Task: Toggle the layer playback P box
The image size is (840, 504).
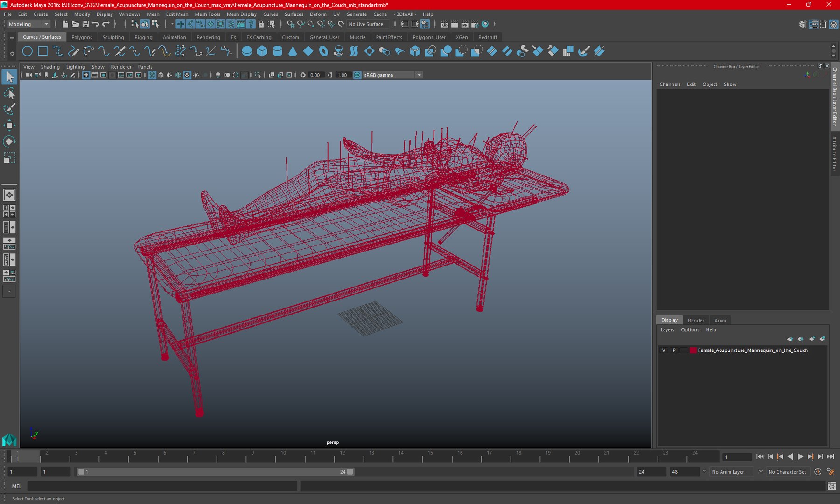Action: click(674, 350)
